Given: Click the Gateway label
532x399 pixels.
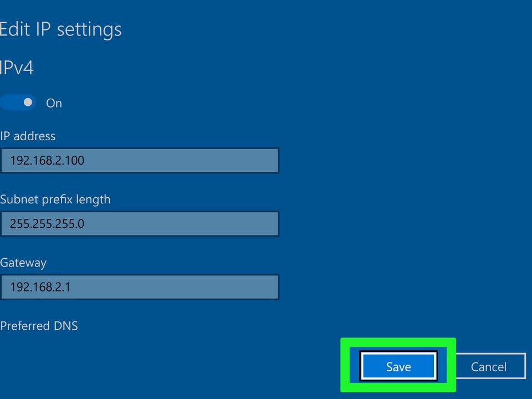Looking at the screenshot, I should click(x=23, y=263).
